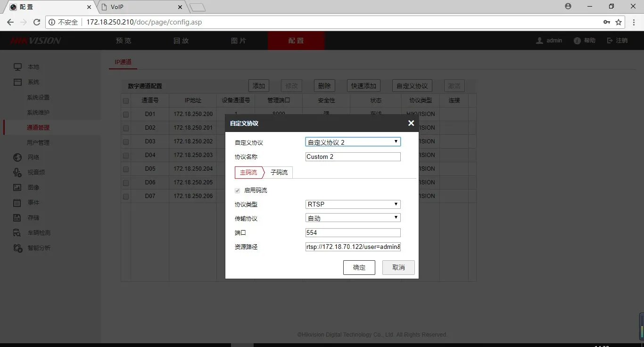Click the 确定 button to confirm
The width and height of the screenshot is (644, 347).
359,267
